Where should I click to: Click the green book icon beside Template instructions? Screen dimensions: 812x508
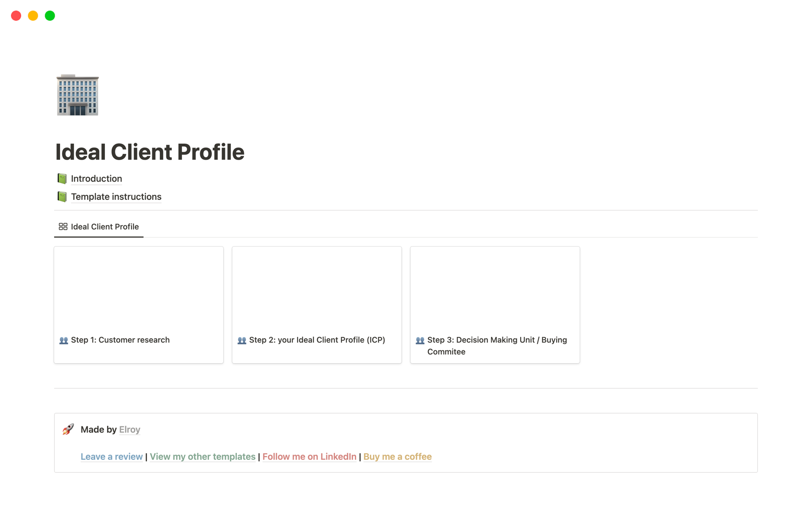pos(62,197)
